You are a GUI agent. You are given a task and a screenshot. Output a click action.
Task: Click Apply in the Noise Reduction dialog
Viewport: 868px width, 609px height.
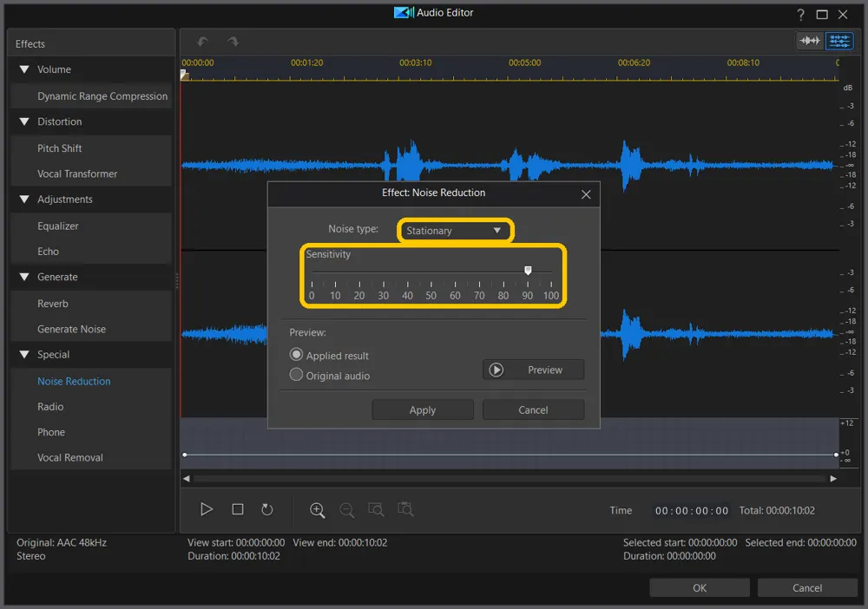pos(423,409)
